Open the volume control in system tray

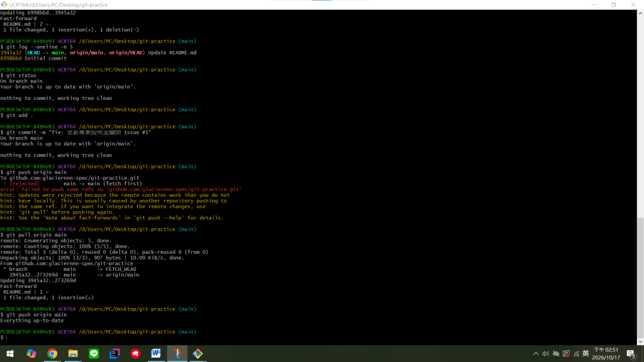[545, 354]
